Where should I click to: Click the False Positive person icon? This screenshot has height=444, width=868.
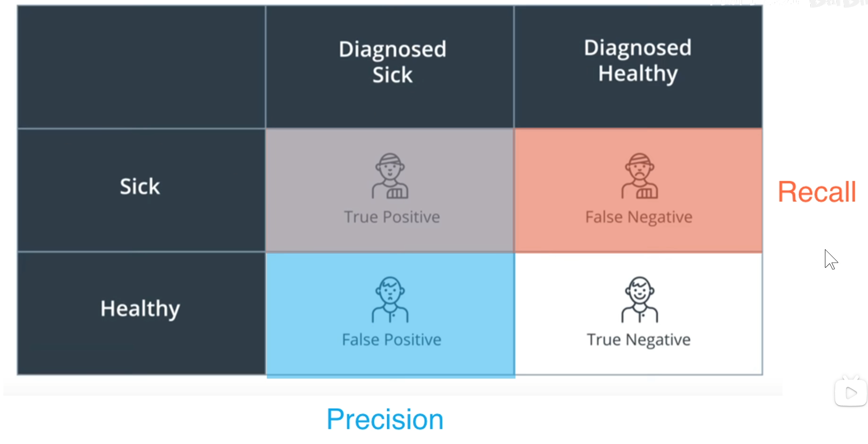[390, 299]
